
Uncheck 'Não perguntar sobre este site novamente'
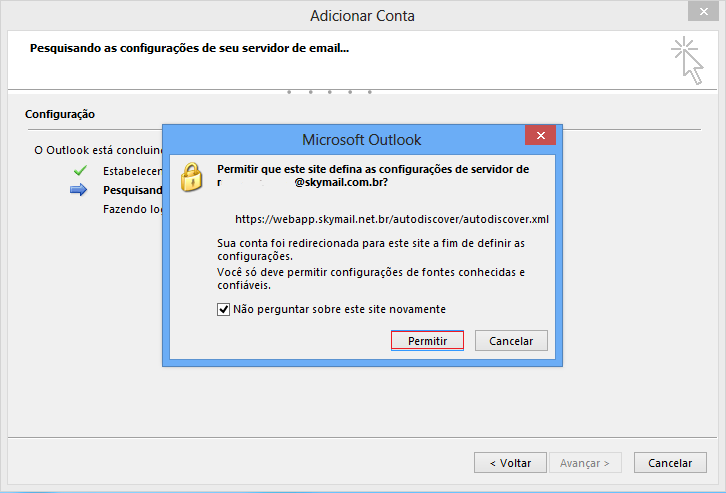click(x=223, y=309)
